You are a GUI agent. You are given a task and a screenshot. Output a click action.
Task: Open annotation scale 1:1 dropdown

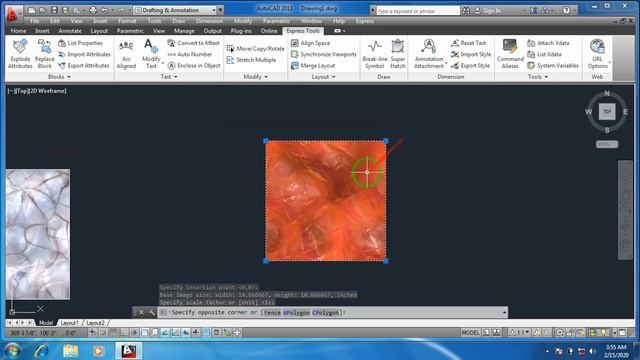(520, 333)
